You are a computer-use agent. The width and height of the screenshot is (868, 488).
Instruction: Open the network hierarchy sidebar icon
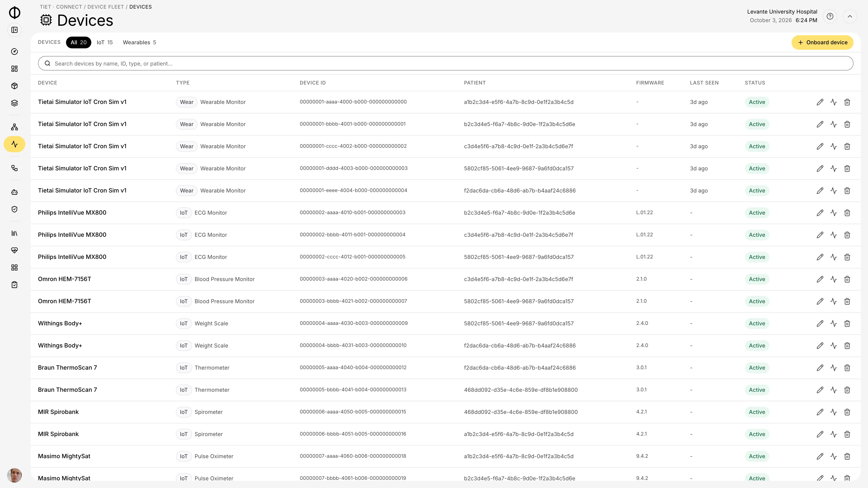tap(14, 127)
